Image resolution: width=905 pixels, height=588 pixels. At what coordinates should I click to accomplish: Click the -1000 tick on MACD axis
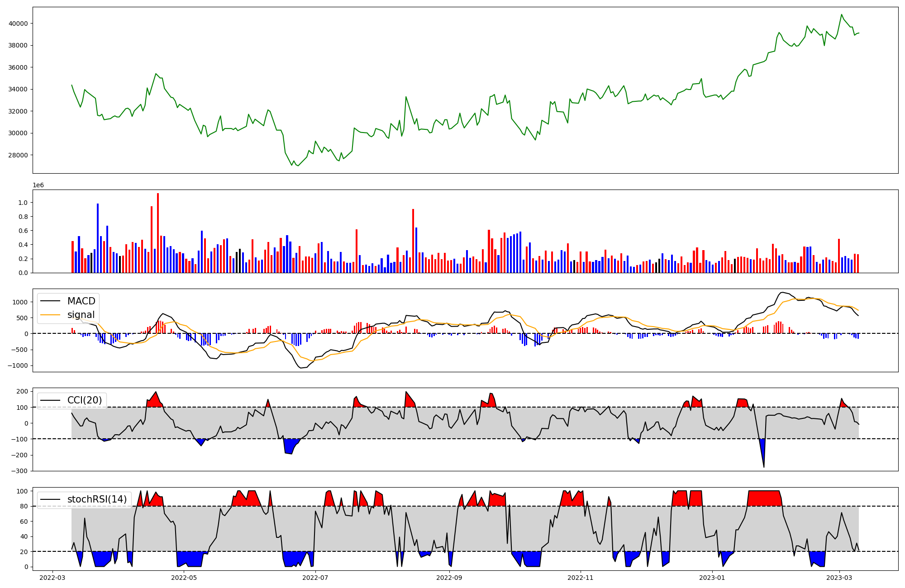click(x=17, y=365)
